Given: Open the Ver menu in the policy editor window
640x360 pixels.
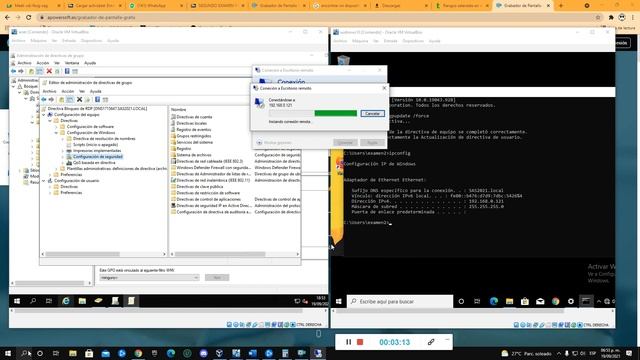Looking at the screenshot, I should [82, 91].
